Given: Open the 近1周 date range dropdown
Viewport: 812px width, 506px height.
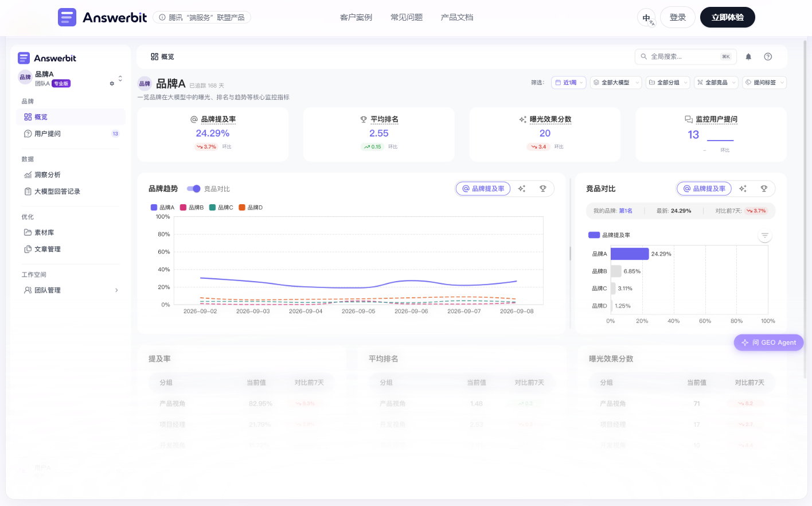Looking at the screenshot, I should (x=569, y=83).
